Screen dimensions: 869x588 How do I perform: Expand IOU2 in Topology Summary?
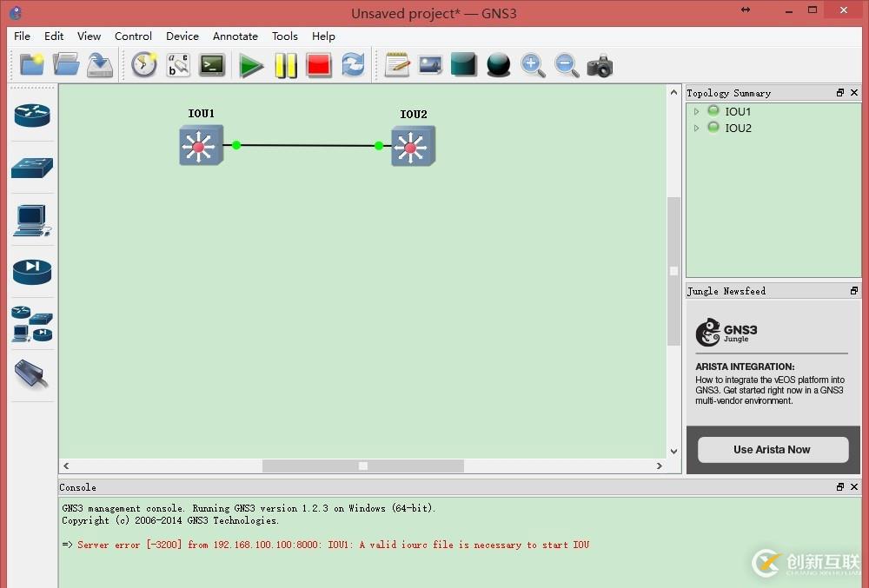(x=697, y=129)
